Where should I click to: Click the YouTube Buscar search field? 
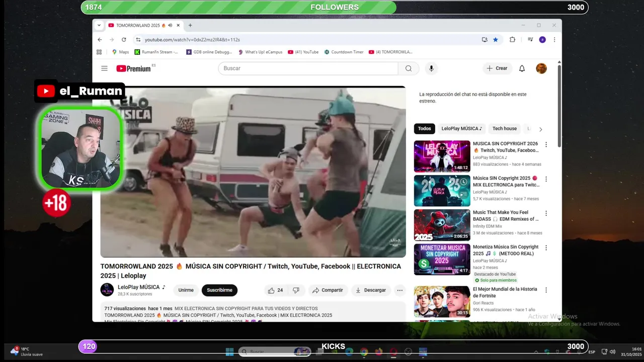coord(308,68)
